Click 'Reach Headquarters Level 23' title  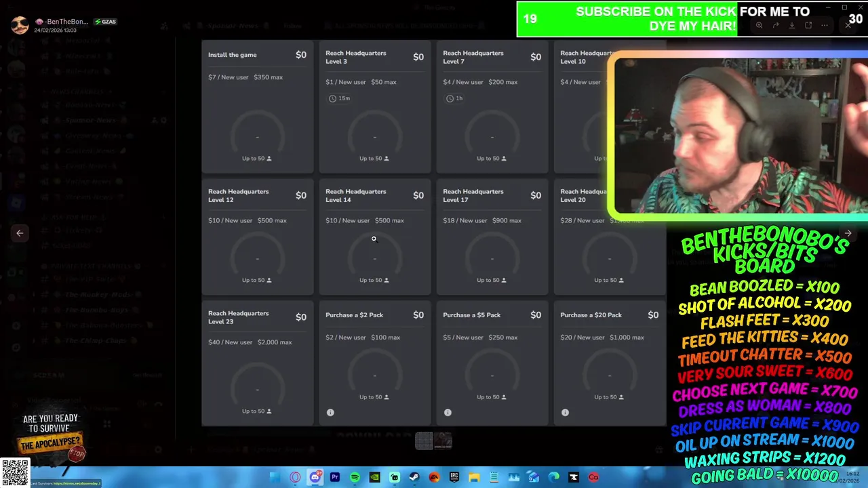239,317
